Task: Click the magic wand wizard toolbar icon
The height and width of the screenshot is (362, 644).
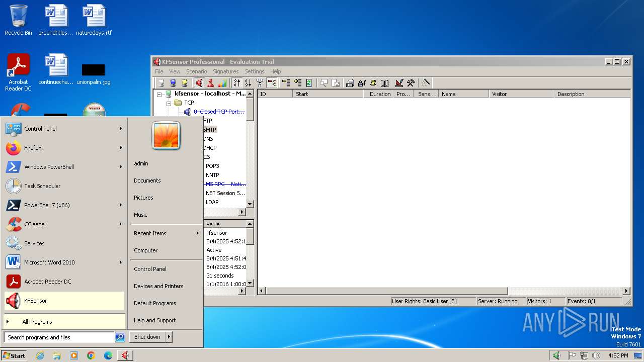Action: pyautogui.click(x=426, y=83)
